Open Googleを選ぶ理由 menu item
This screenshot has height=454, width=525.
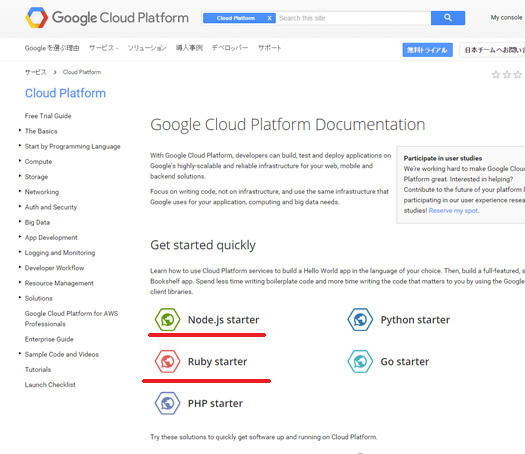click(52, 48)
